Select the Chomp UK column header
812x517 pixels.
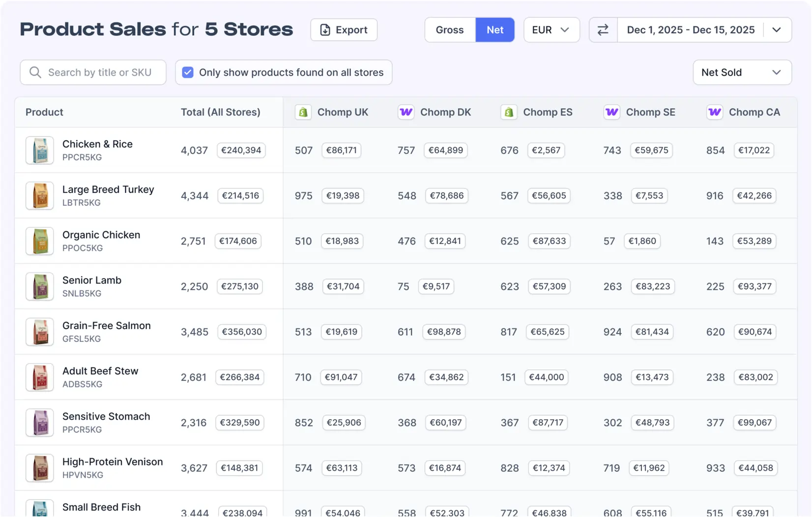[343, 112]
